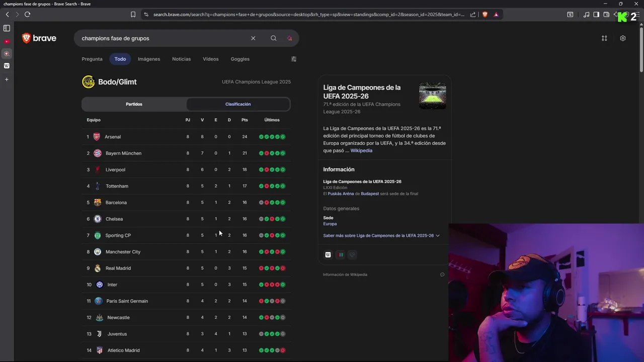Reload the Brave Search page
Screen dimensions: 644x362
(27, 15)
